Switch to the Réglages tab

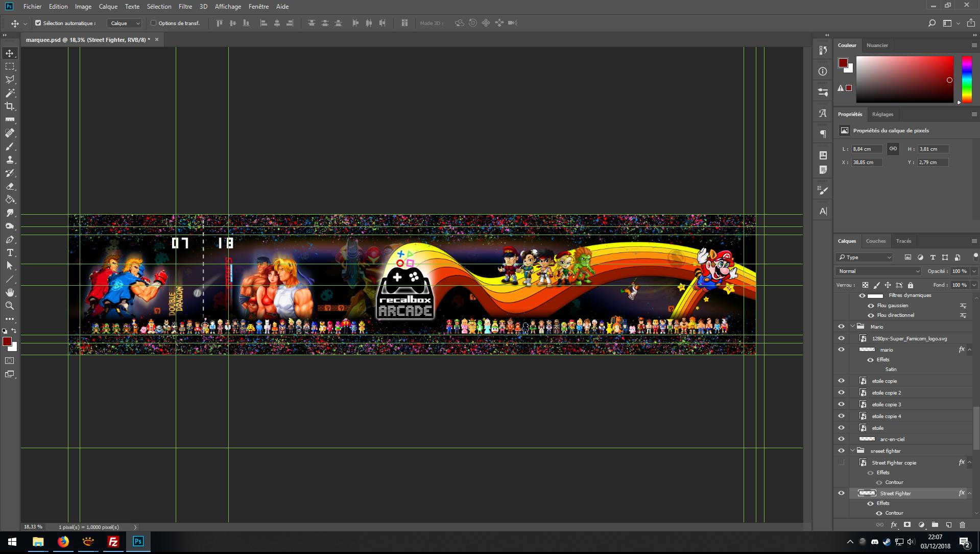[x=882, y=114]
